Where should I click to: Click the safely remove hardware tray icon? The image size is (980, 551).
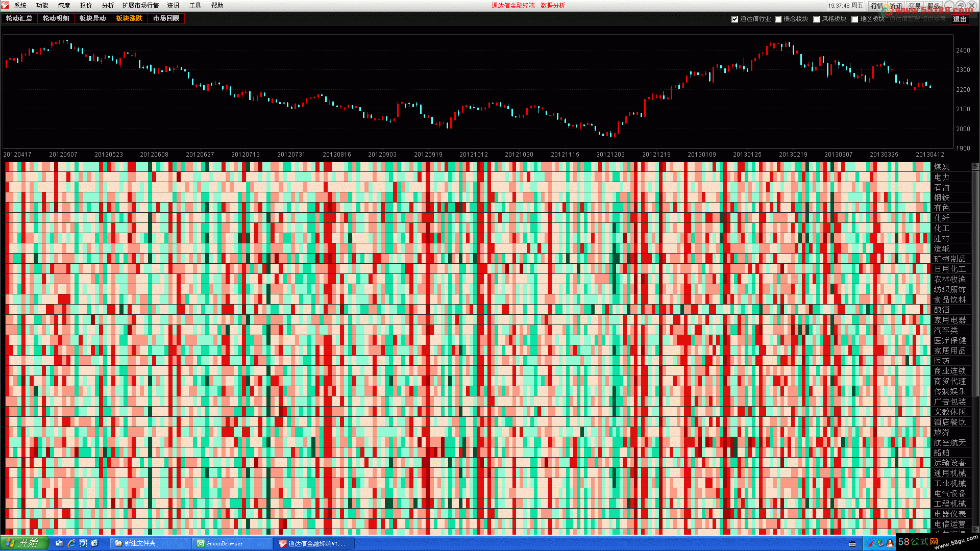[881, 544]
